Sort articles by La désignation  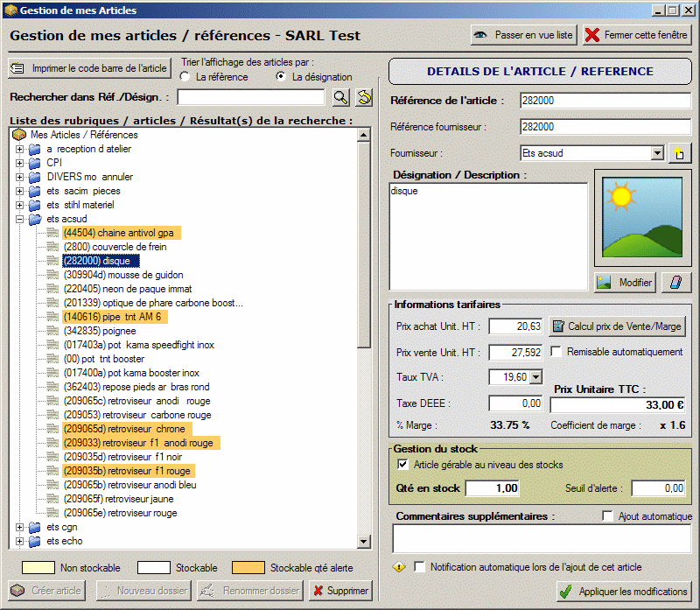(x=281, y=76)
